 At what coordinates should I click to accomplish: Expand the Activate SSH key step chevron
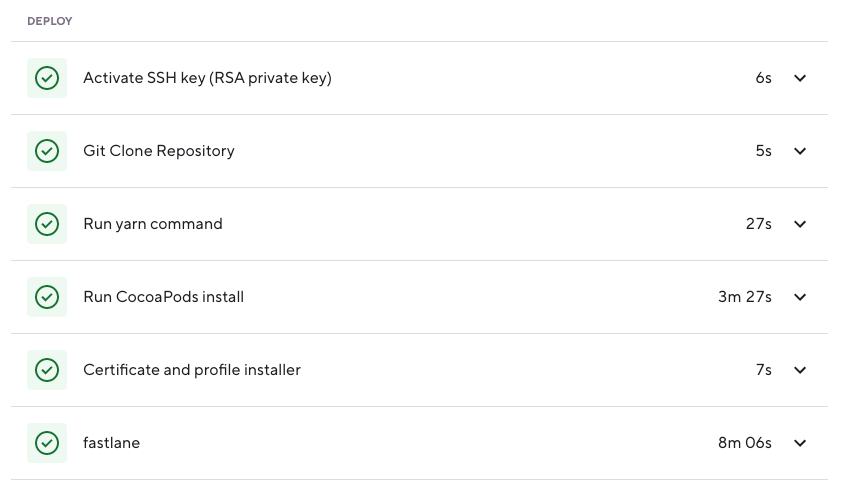[x=800, y=78]
